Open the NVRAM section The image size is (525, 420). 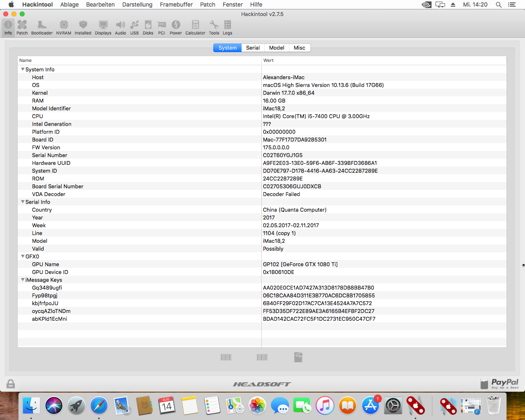(64, 27)
